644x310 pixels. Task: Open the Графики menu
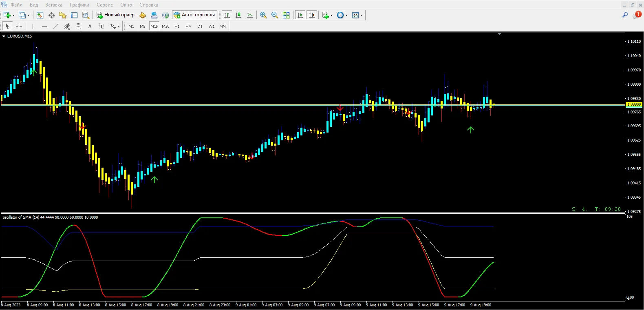(79, 5)
